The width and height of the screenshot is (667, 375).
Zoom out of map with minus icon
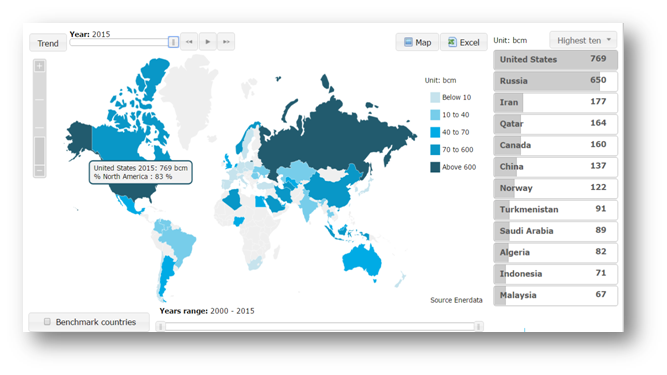click(40, 171)
